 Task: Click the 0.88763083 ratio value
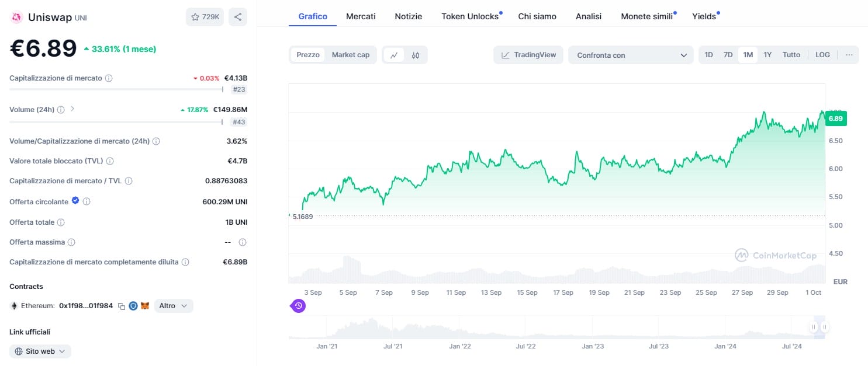226,181
